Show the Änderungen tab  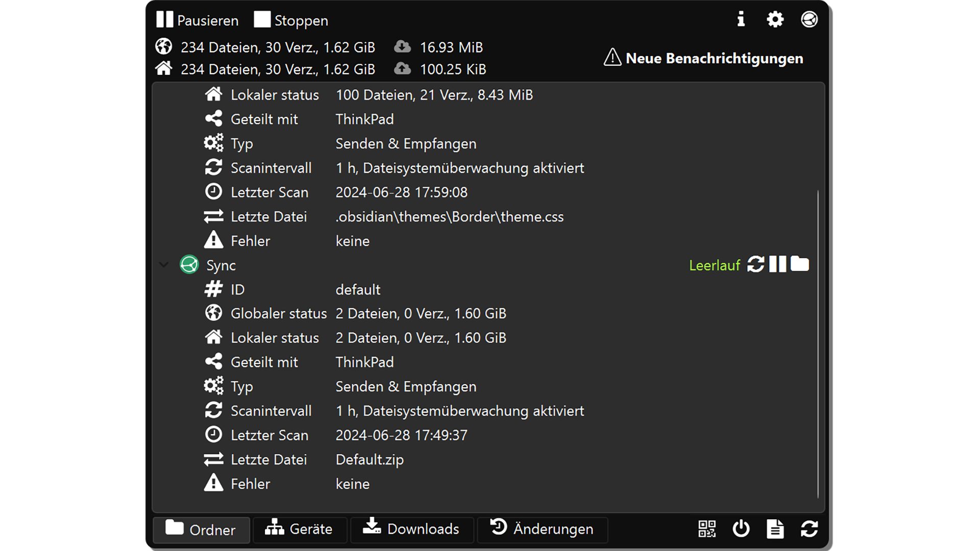point(542,529)
